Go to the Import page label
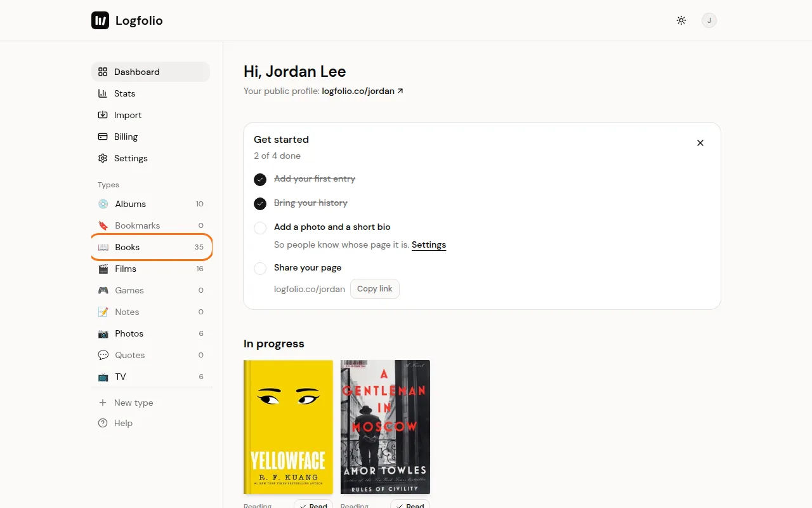The height and width of the screenshot is (508, 812). click(128, 115)
